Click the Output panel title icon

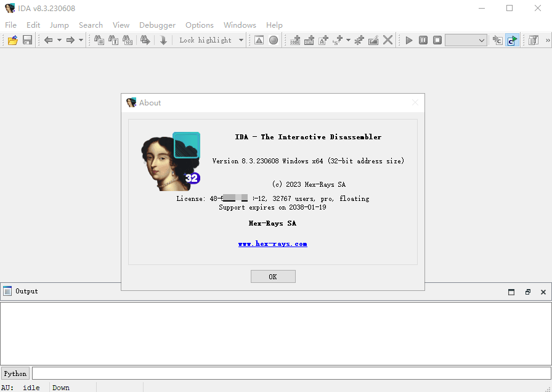click(x=7, y=291)
